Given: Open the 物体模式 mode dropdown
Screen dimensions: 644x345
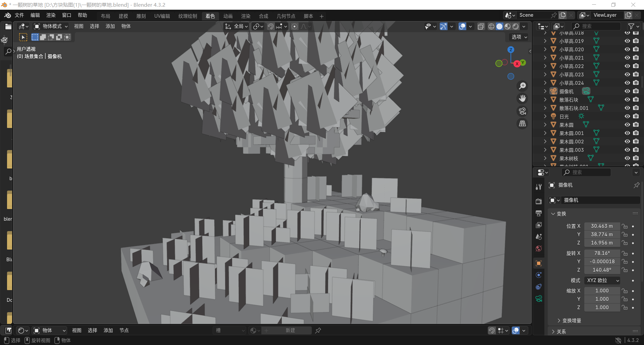Looking at the screenshot, I should [51, 26].
